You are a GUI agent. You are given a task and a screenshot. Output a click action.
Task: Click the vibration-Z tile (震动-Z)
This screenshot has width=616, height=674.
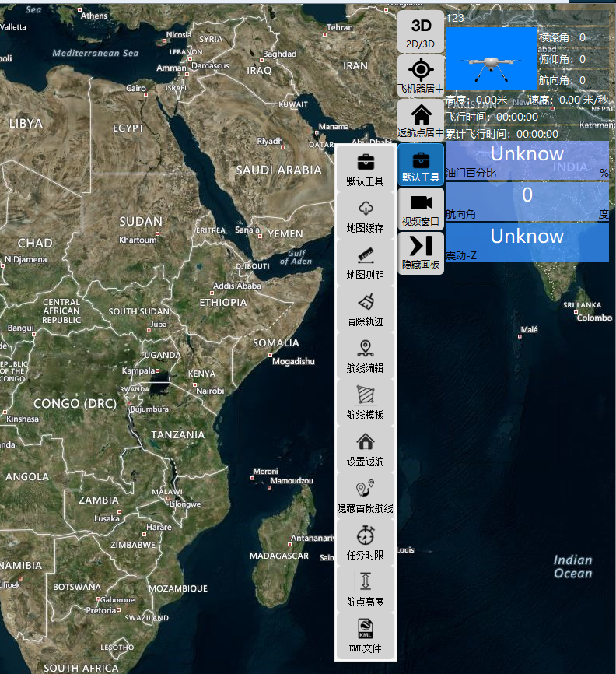pyautogui.click(x=527, y=243)
